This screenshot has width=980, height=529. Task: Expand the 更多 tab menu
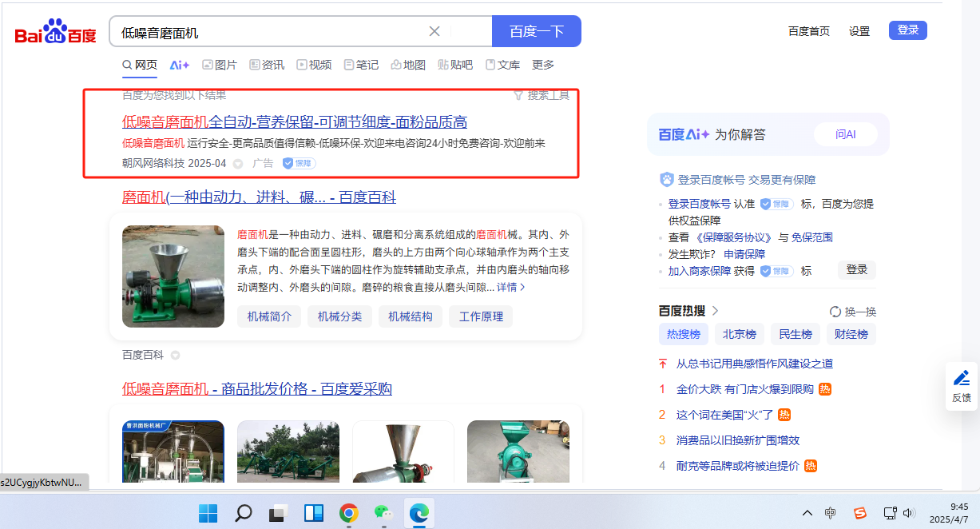(543, 65)
